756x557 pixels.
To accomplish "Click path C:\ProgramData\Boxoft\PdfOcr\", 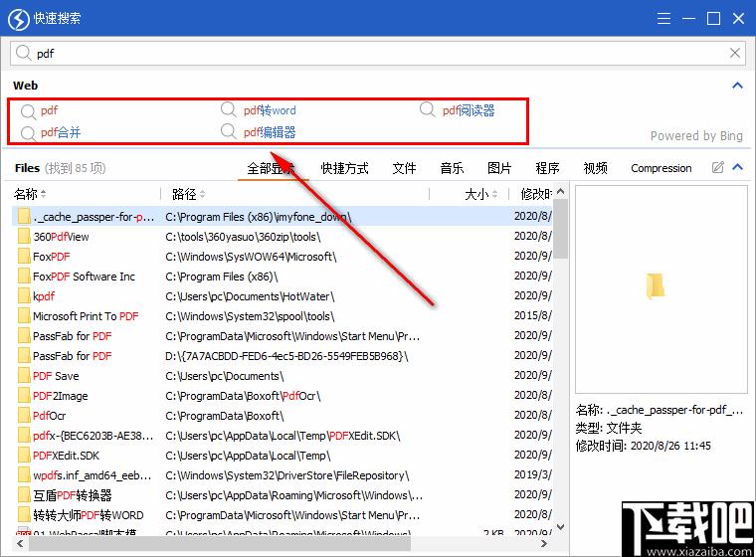I will tap(243, 396).
